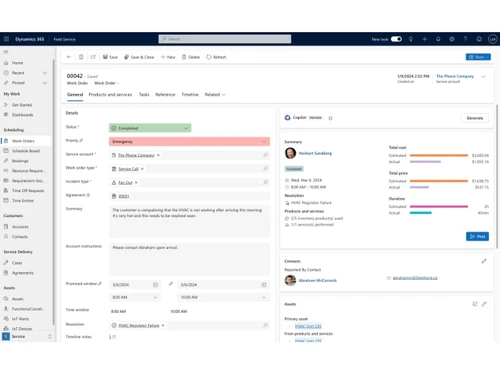
Task: Open Abraham McCormick contact link
Action: coord(318,280)
